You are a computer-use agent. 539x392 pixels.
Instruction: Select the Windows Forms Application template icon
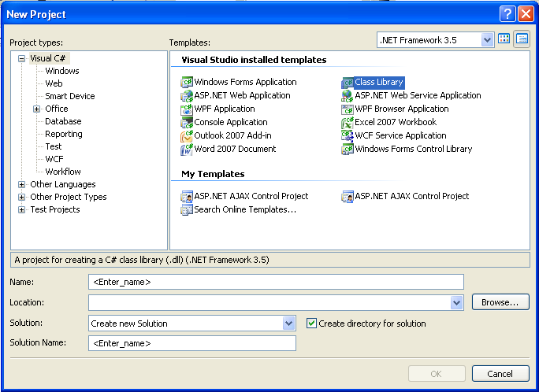[x=187, y=83]
